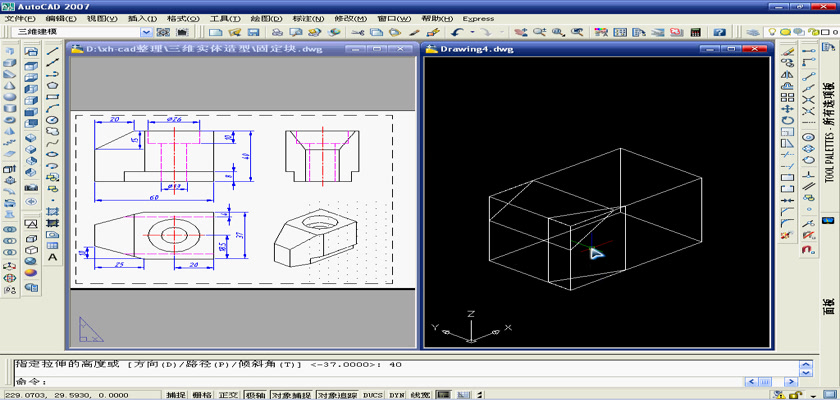Click the Cut scissors icon
This screenshot has height=400, width=840.
point(358,32)
